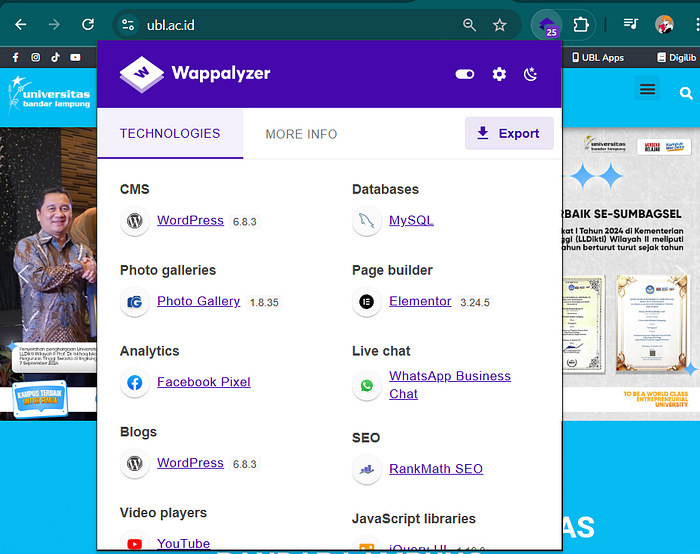The height and width of the screenshot is (554, 700).
Task: Click the MySQL dolphin icon
Action: point(367,221)
